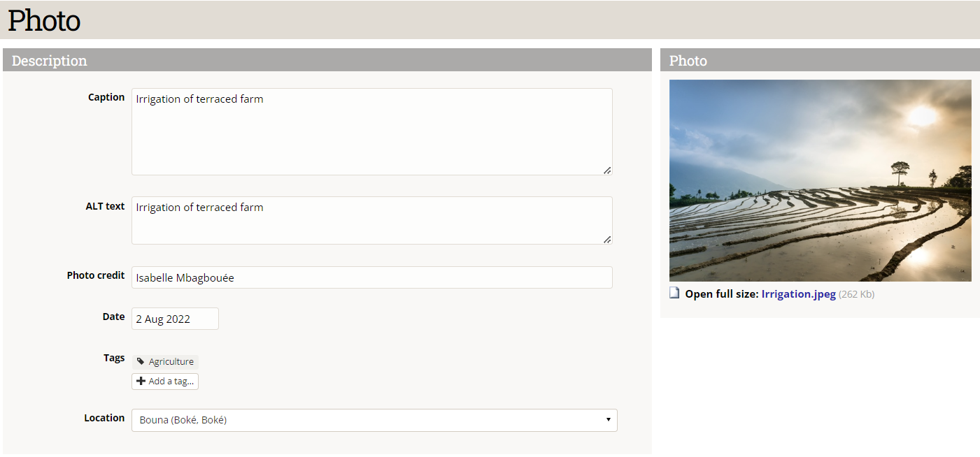This screenshot has height=457, width=980.
Task: Click inside the Caption text area
Action: point(372,131)
